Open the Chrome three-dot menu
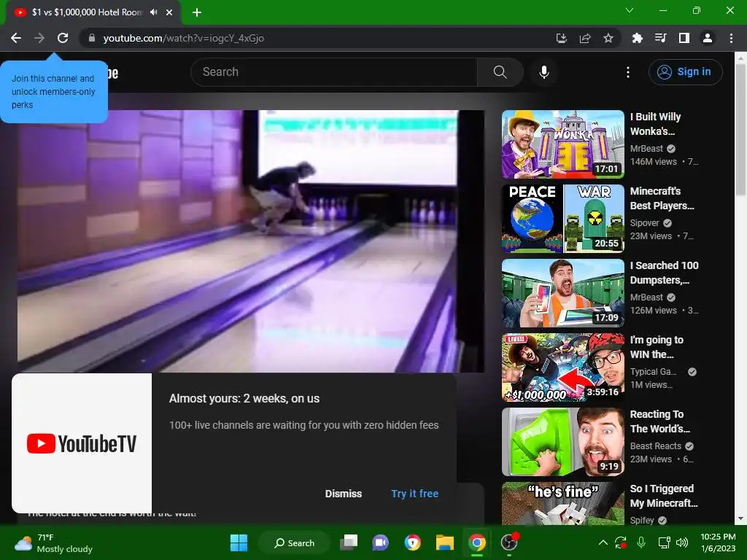 (731, 38)
